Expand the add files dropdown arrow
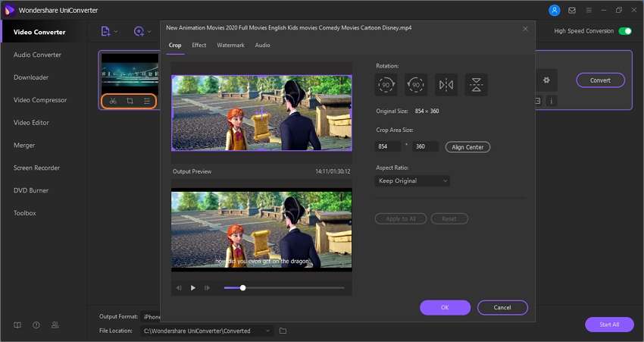The width and height of the screenshot is (644, 342). pyautogui.click(x=116, y=32)
